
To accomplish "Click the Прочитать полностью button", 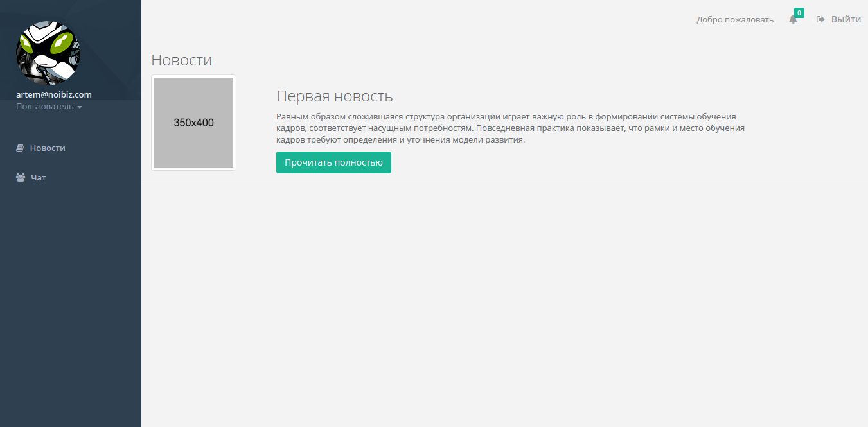I will (333, 162).
